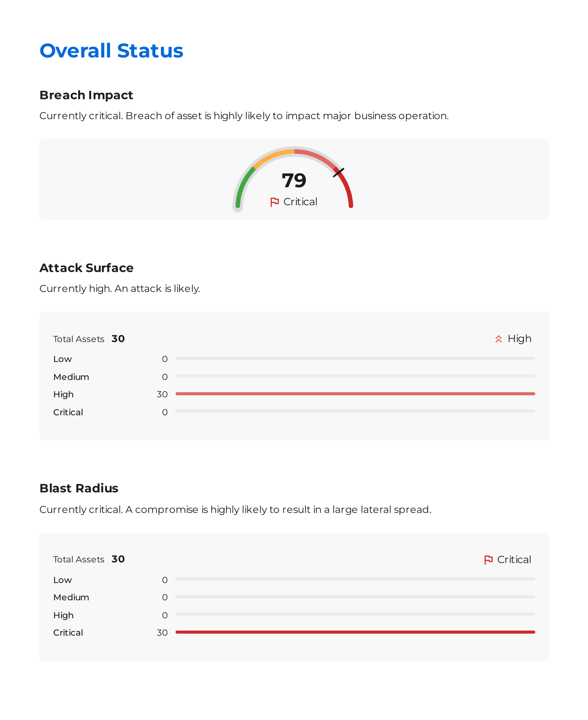Click the Critical flag icon in Blast Radius
This screenshot has width=588, height=720.
click(x=488, y=559)
